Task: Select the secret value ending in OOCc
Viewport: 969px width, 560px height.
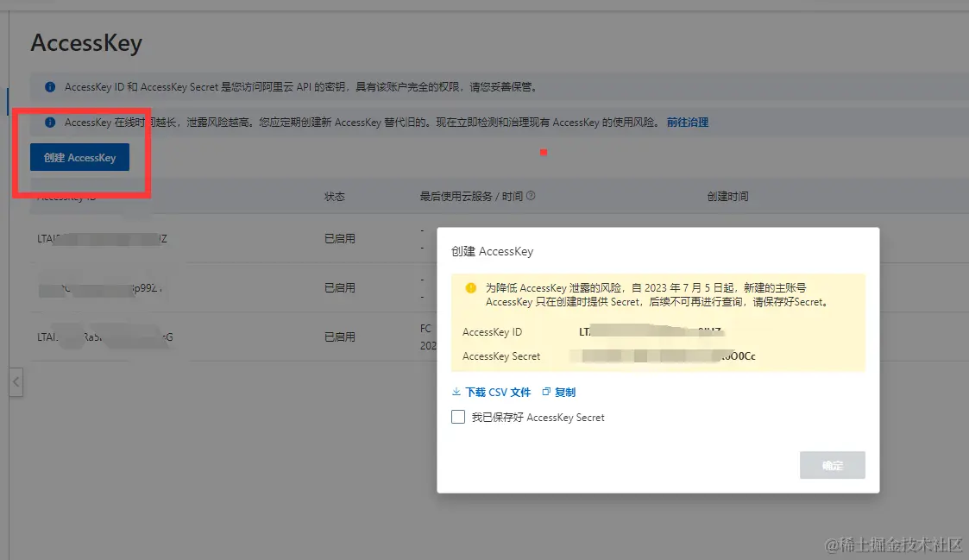Action: (x=663, y=356)
